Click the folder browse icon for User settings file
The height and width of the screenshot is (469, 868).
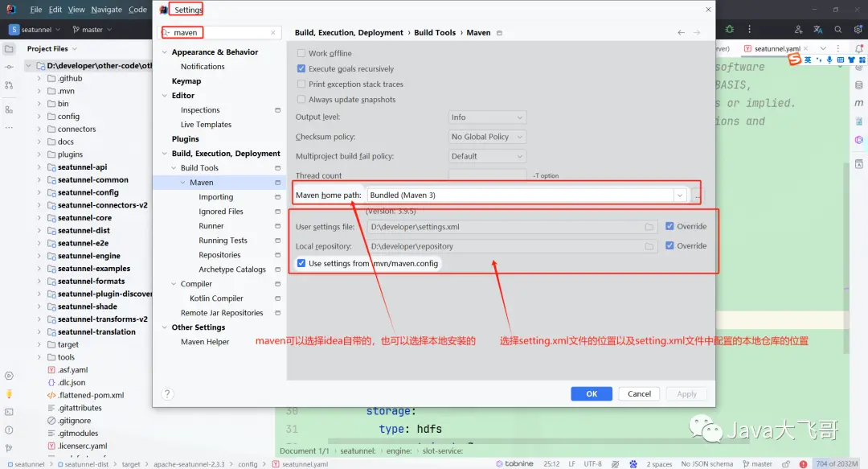point(649,227)
